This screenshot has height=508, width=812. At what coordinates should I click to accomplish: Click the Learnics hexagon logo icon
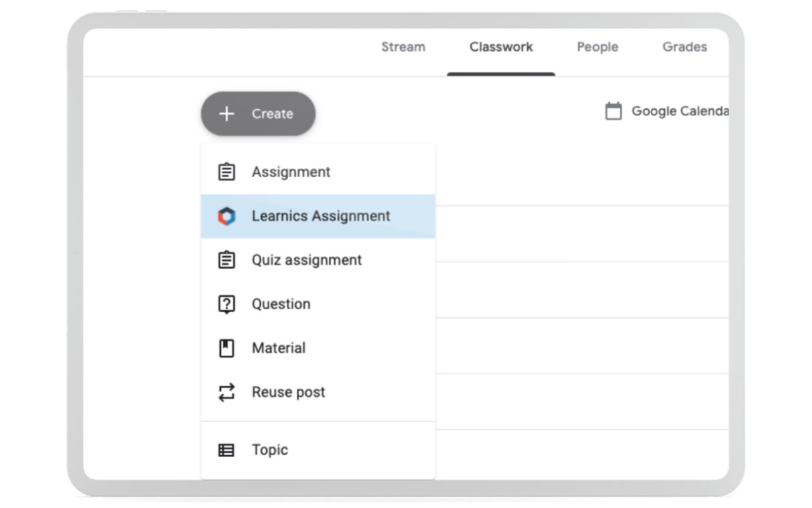(226, 217)
